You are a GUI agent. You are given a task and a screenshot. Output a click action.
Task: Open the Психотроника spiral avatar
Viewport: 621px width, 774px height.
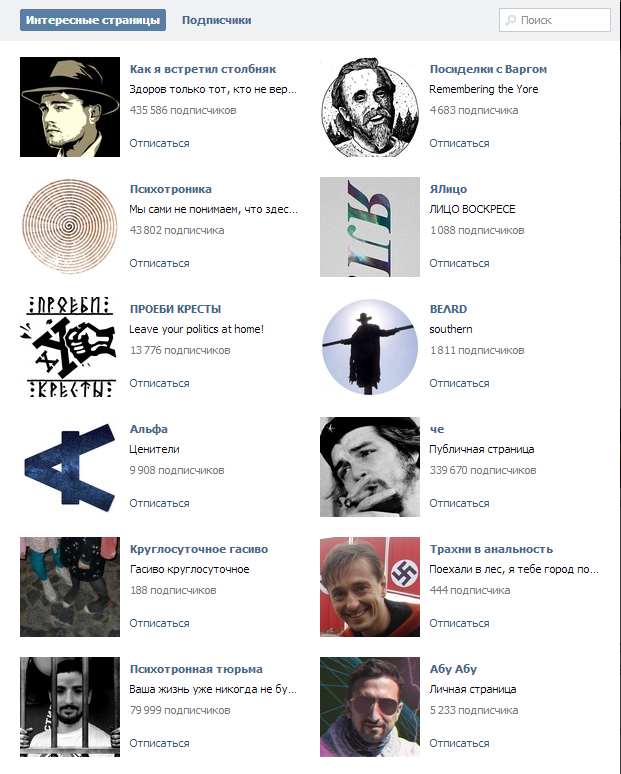click(70, 227)
